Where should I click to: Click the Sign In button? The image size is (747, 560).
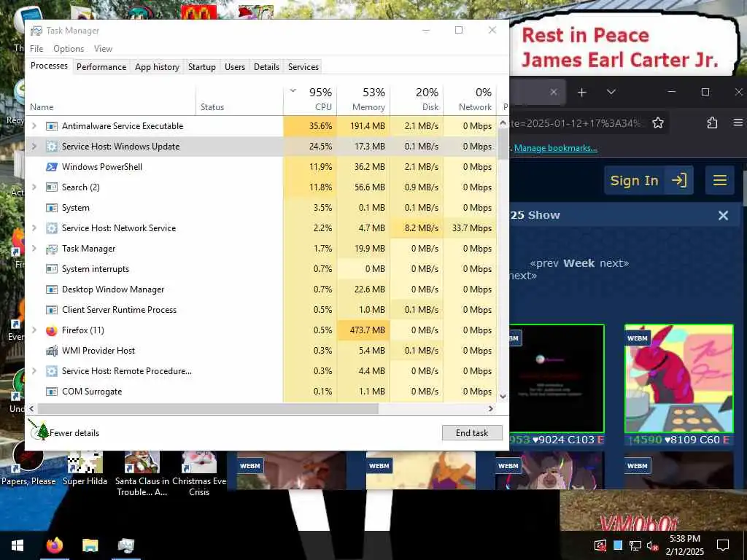pos(649,181)
